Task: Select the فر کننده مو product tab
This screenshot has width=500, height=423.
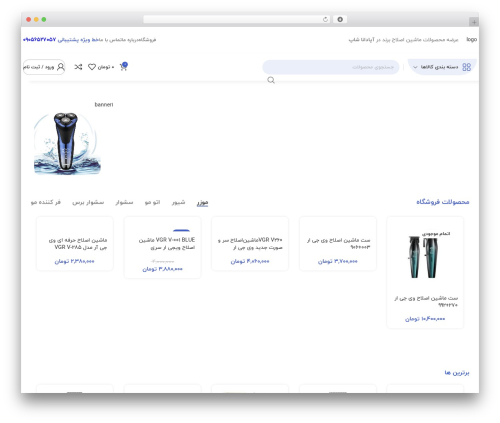Action: point(46,202)
